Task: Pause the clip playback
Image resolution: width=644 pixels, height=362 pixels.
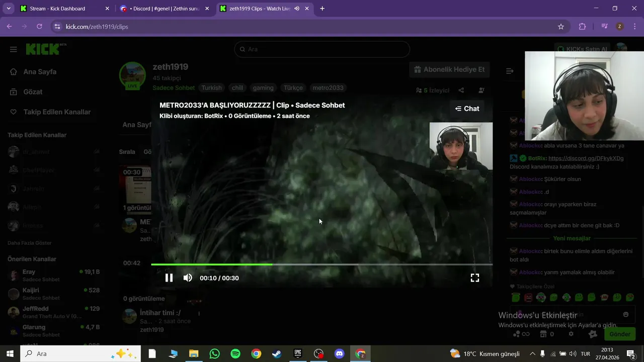Action: 169,278
